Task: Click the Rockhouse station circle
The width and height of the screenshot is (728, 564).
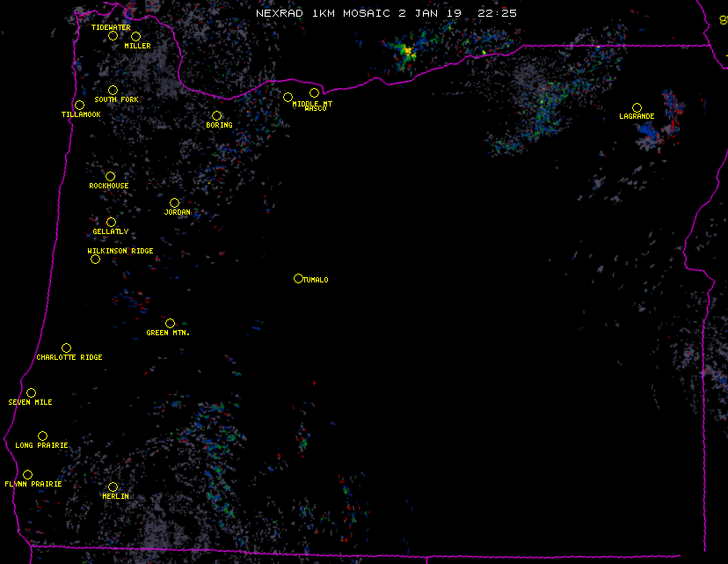Action: click(x=110, y=176)
